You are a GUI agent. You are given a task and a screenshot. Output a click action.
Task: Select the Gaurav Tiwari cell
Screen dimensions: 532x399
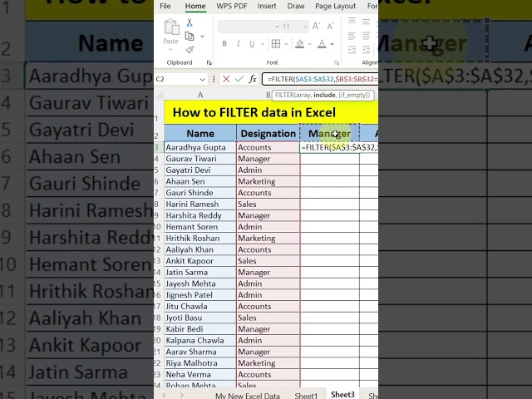[x=200, y=159]
